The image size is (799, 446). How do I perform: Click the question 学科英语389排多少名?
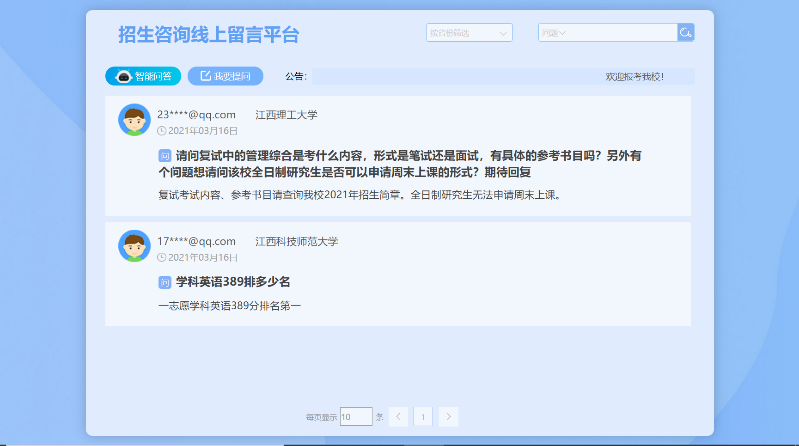(x=233, y=282)
